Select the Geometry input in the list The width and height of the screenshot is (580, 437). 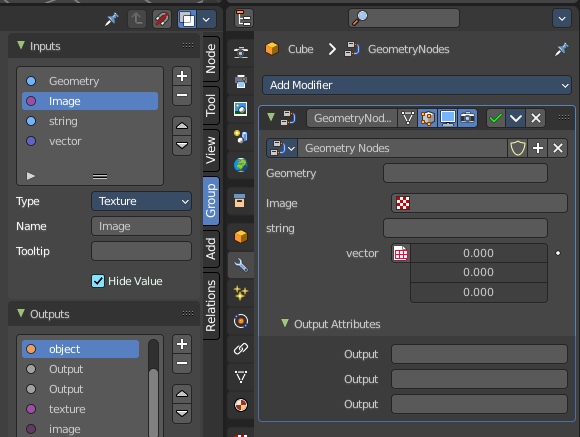[x=90, y=81]
